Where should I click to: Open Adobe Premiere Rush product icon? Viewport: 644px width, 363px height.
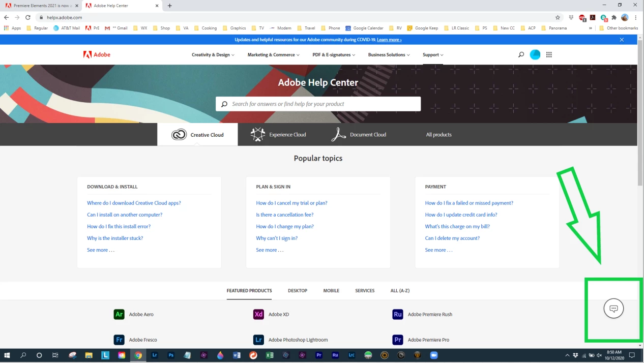point(398,314)
